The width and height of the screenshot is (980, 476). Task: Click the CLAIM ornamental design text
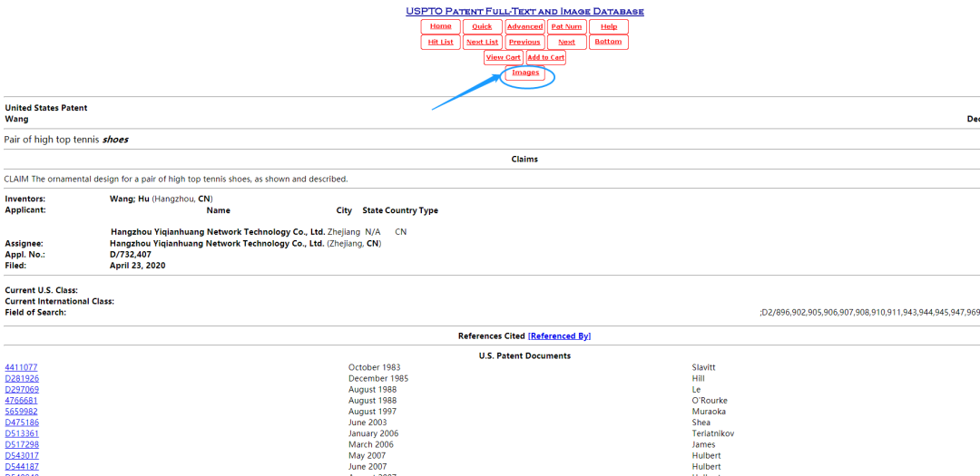[x=176, y=180]
